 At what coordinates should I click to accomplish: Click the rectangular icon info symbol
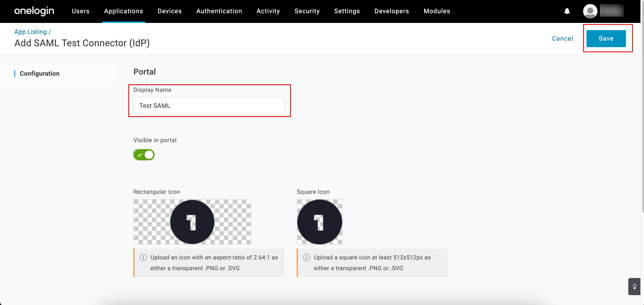(143, 257)
